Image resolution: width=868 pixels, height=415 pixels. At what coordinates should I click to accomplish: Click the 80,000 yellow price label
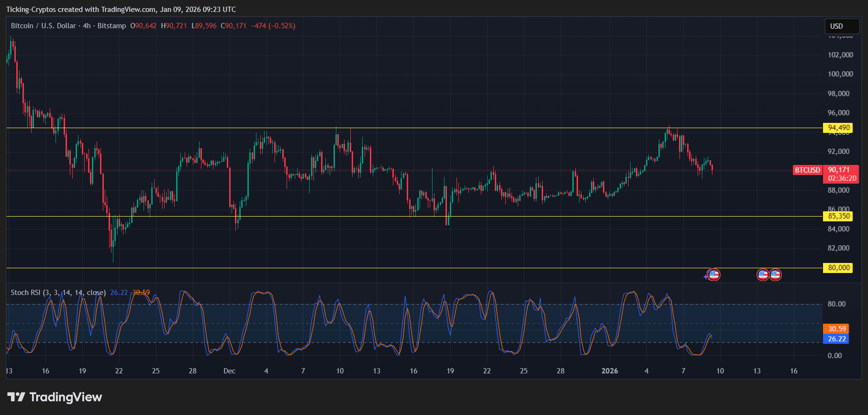839,268
